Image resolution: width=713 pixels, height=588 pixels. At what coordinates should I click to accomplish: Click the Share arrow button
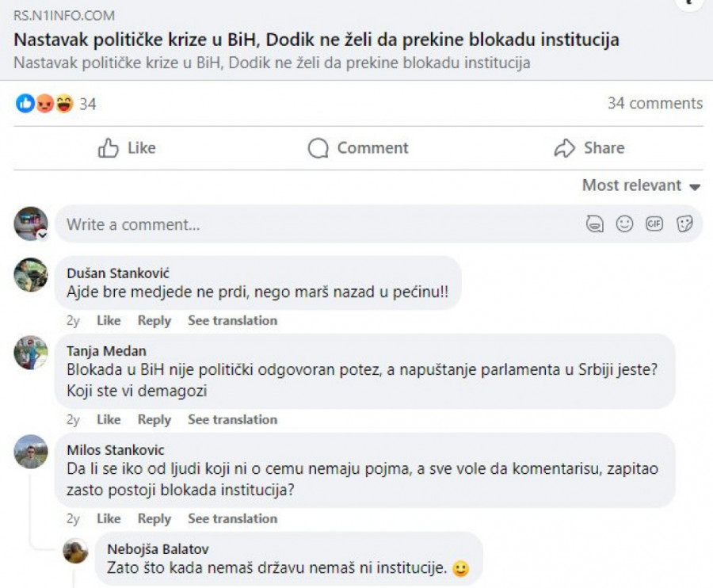coord(589,148)
